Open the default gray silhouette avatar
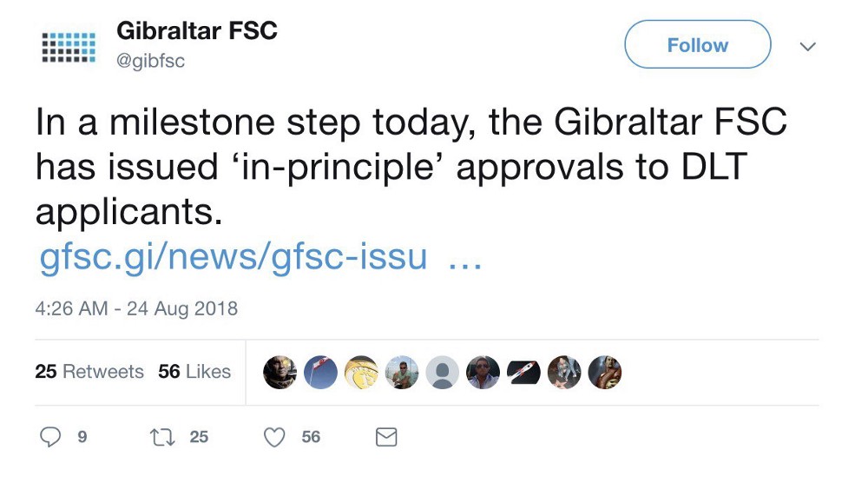The height and width of the screenshot is (483, 868). (442, 372)
